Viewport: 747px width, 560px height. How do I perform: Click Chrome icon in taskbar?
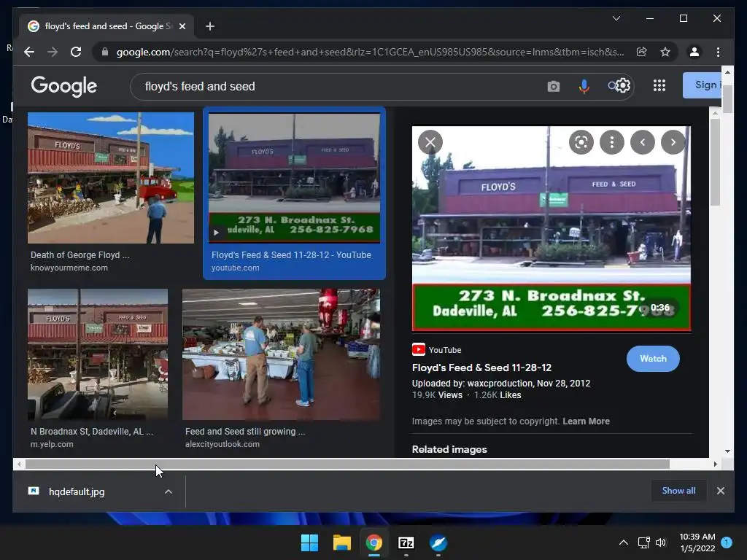pyautogui.click(x=374, y=542)
